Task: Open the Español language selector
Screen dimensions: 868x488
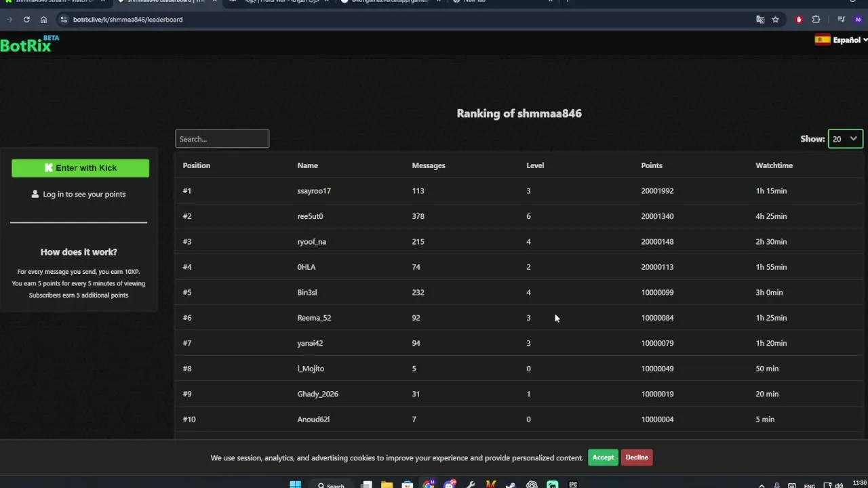Action: [842, 40]
